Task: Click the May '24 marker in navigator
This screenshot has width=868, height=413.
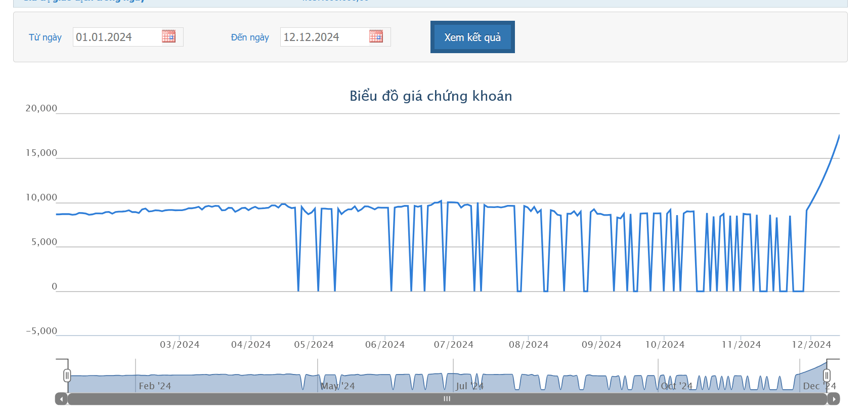Action: (x=338, y=386)
